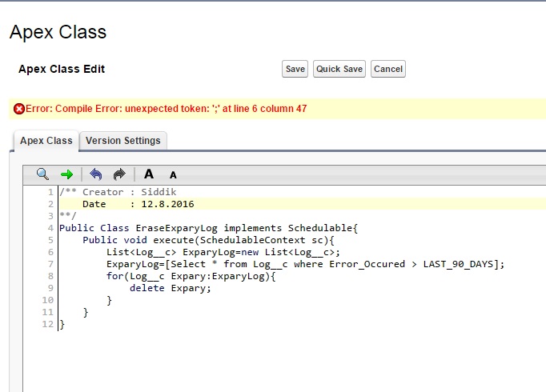Click line number 12 in the gutter
This screenshot has height=392, width=546.
point(47,324)
